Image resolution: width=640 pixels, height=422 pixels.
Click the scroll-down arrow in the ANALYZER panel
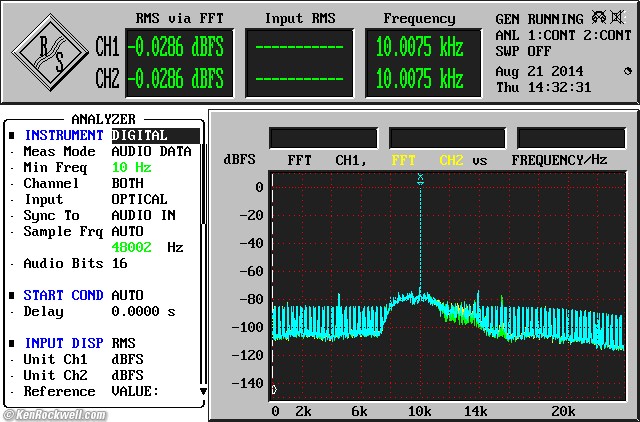(204, 392)
